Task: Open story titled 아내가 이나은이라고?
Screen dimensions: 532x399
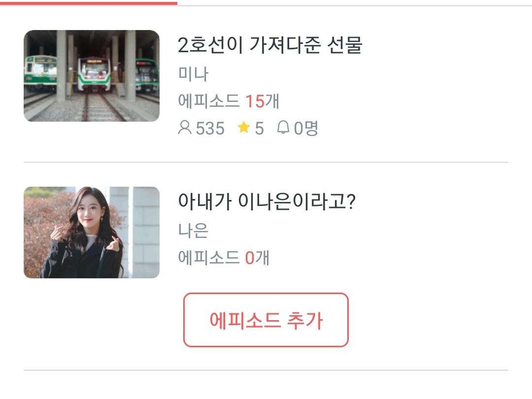Action: click(266, 201)
